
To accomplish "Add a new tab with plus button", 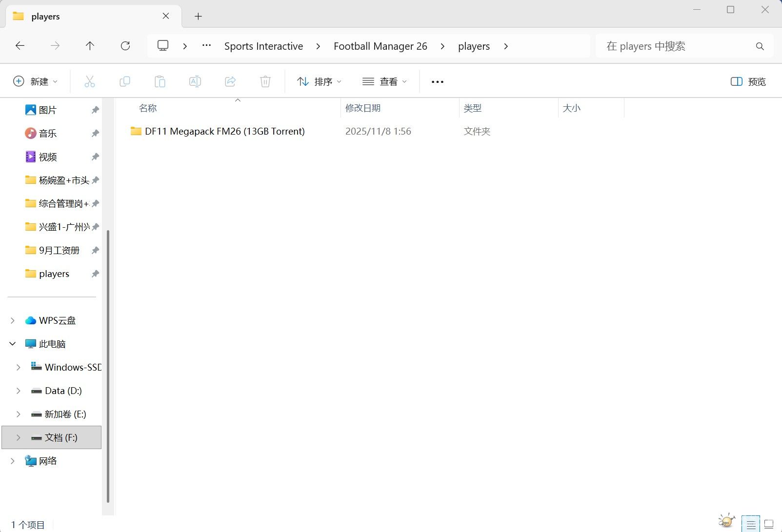I will [198, 16].
